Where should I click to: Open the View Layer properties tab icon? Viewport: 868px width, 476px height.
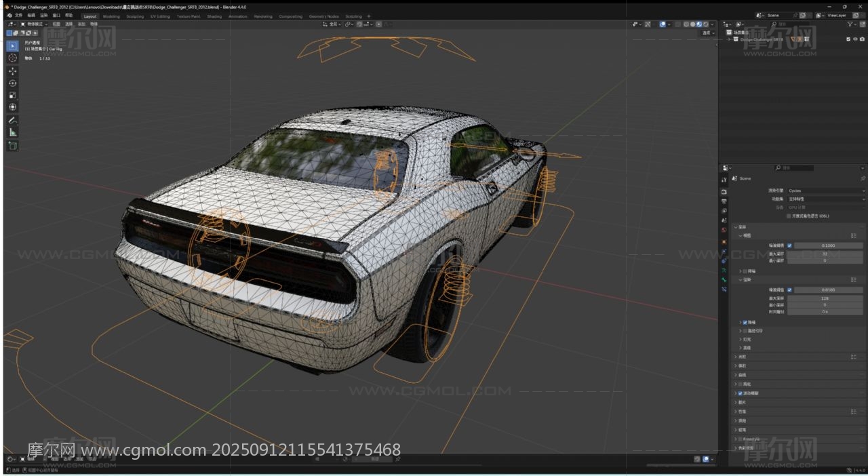724,211
